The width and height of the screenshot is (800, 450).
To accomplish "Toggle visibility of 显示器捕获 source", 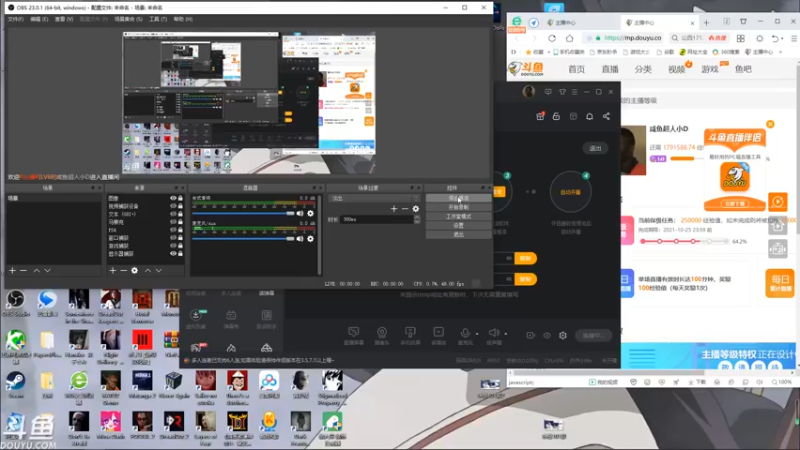I will [173, 254].
